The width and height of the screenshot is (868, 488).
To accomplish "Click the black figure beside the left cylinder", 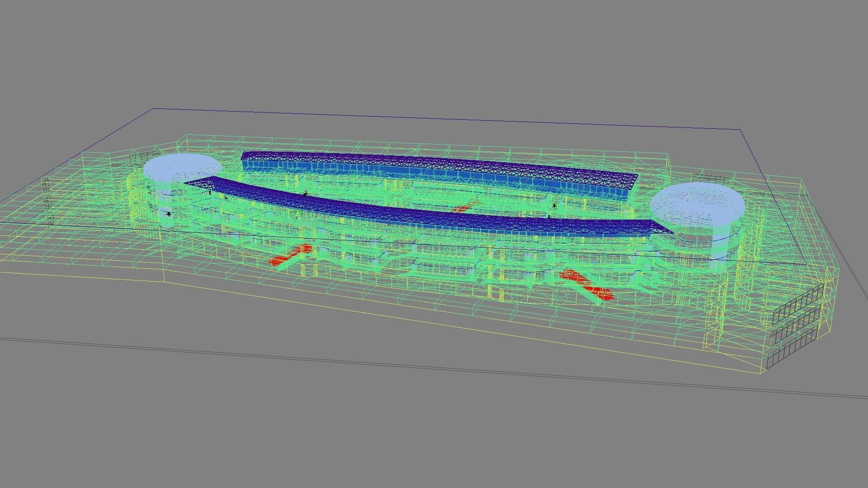I will (x=169, y=214).
